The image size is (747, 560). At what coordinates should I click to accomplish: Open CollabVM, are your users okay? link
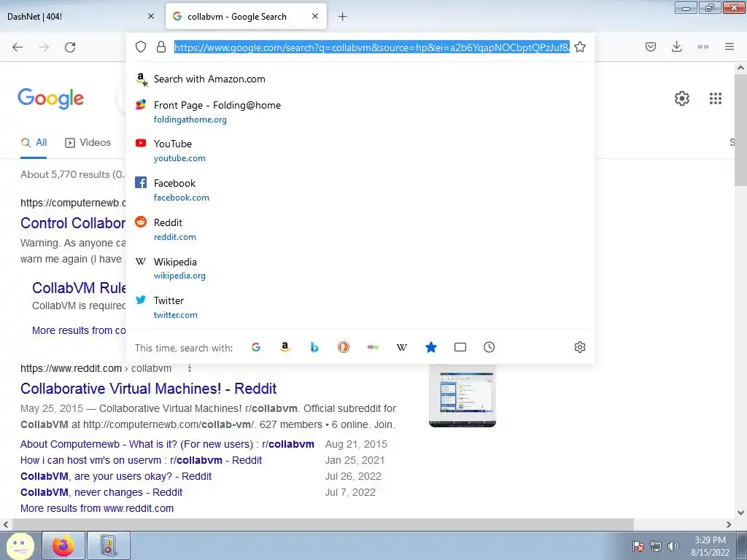(116, 476)
